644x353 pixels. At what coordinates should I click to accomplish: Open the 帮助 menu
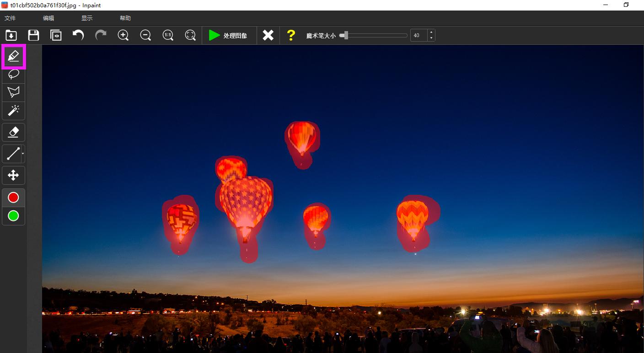click(x=125, y=18)
